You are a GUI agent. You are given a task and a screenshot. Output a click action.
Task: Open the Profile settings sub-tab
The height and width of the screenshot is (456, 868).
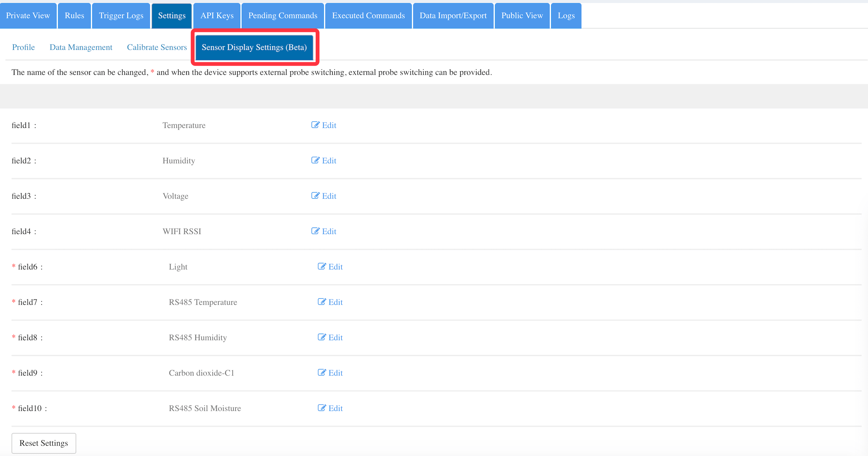tap(23, 47)
